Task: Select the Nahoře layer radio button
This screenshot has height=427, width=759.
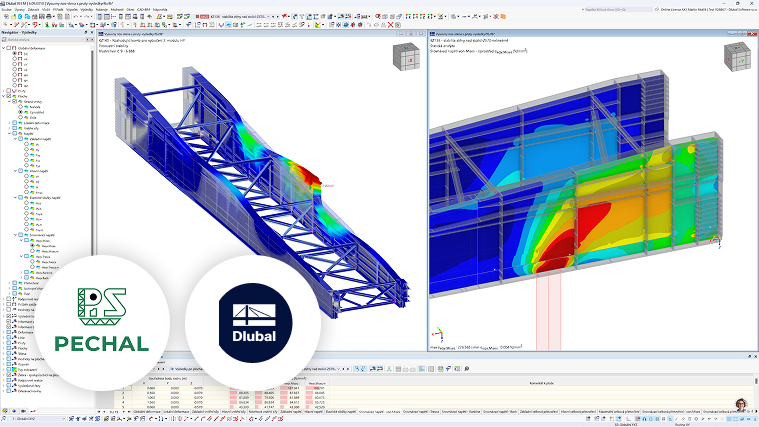Action: 20,107
